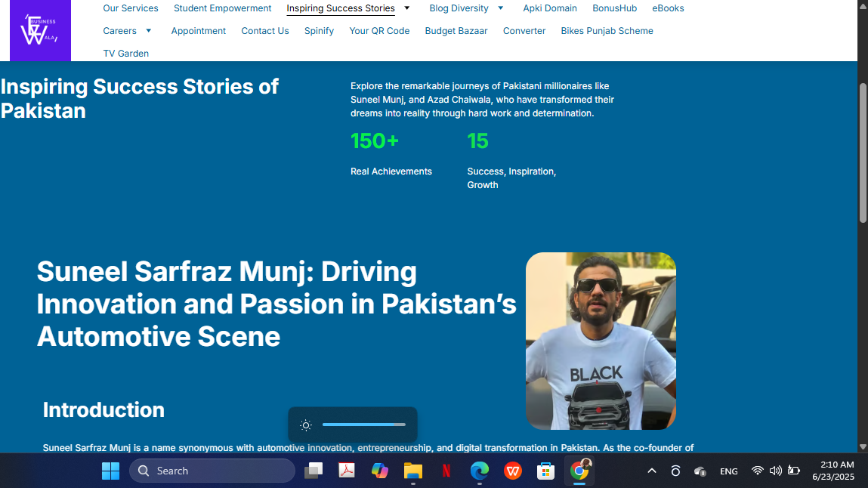Click the scrollbar down arrow

(x=863, y=446)
